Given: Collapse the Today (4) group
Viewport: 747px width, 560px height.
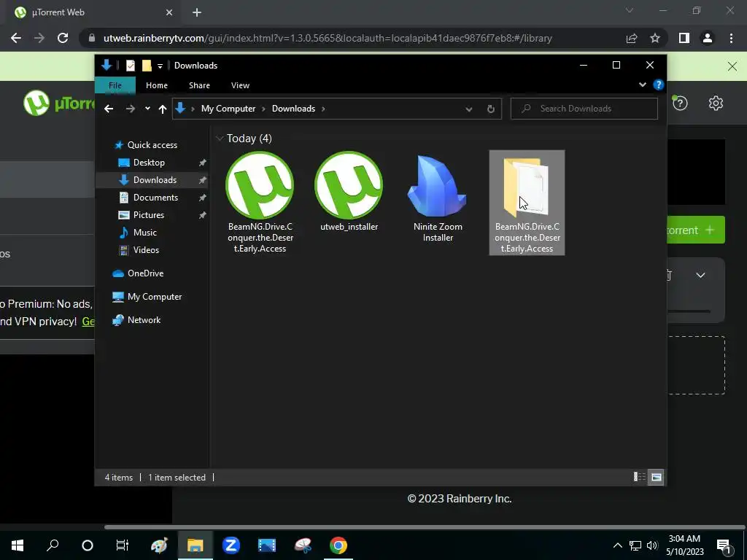Looking at the screenshot, I should 220,139.
